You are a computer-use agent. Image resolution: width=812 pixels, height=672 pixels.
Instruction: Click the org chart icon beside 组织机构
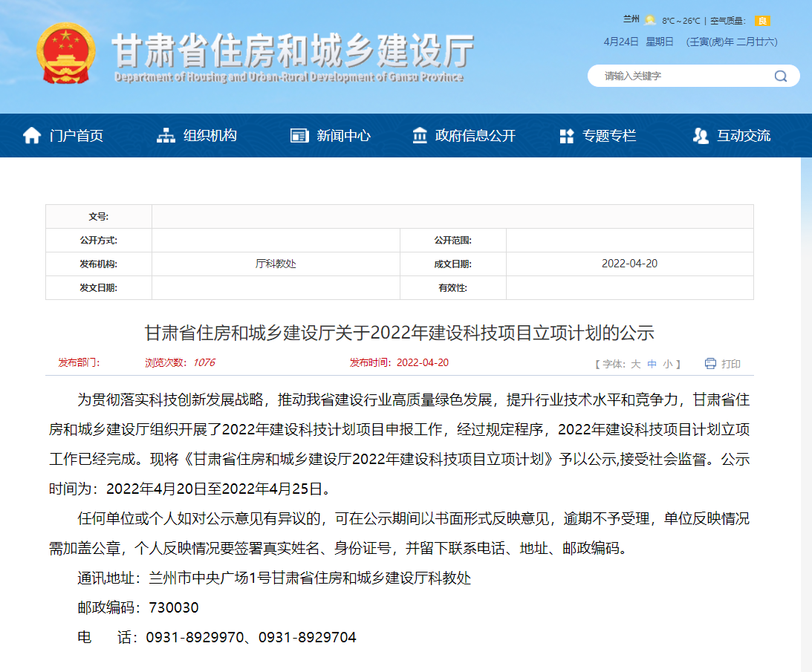tap(166, 135)
